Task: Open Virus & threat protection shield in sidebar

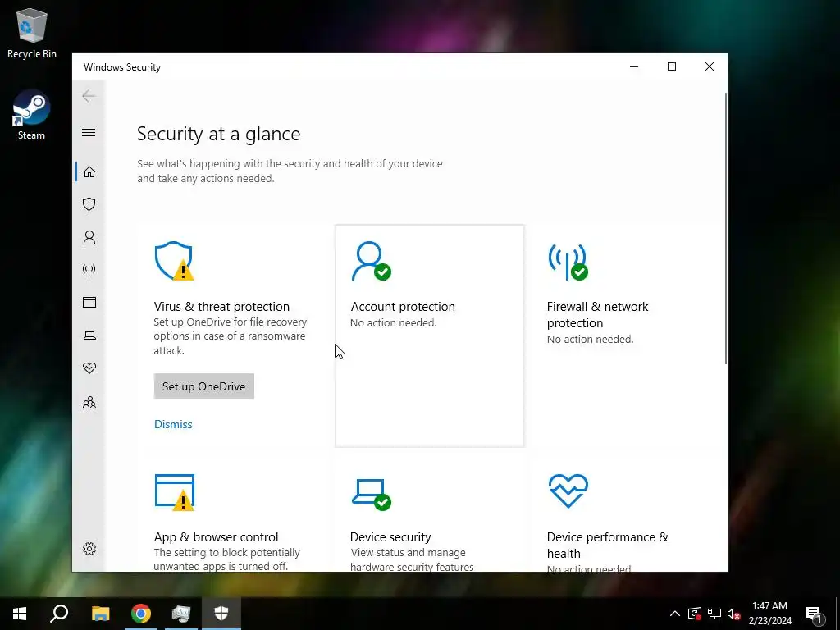Action: tap(89, 204)
